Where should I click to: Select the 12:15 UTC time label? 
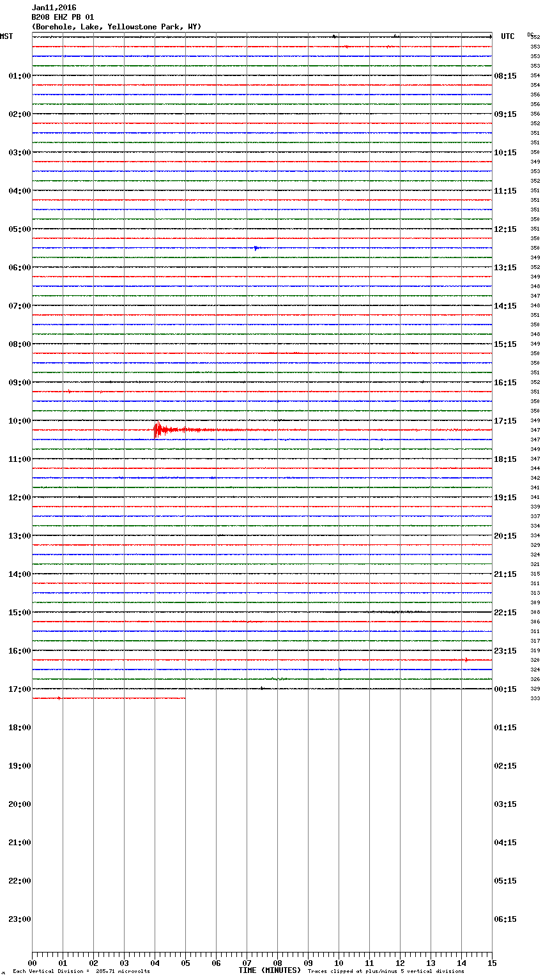505,229
